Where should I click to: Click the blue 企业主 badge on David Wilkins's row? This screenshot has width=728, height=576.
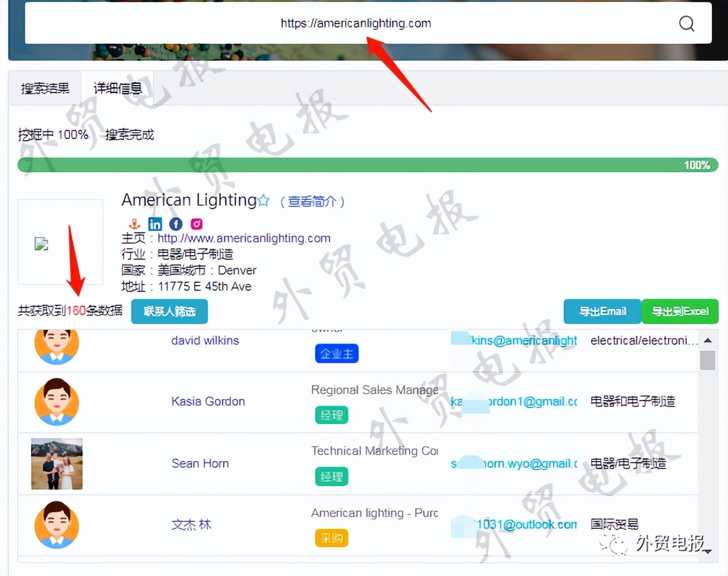tap(337, 354)
